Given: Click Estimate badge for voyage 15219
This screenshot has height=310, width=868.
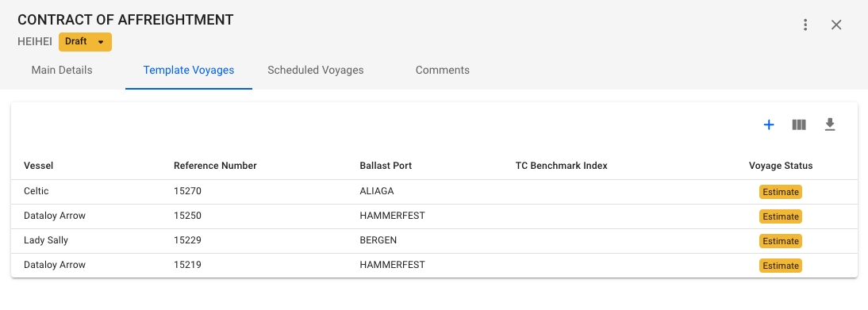Looking at the screenshot, I should coord(781,266).
